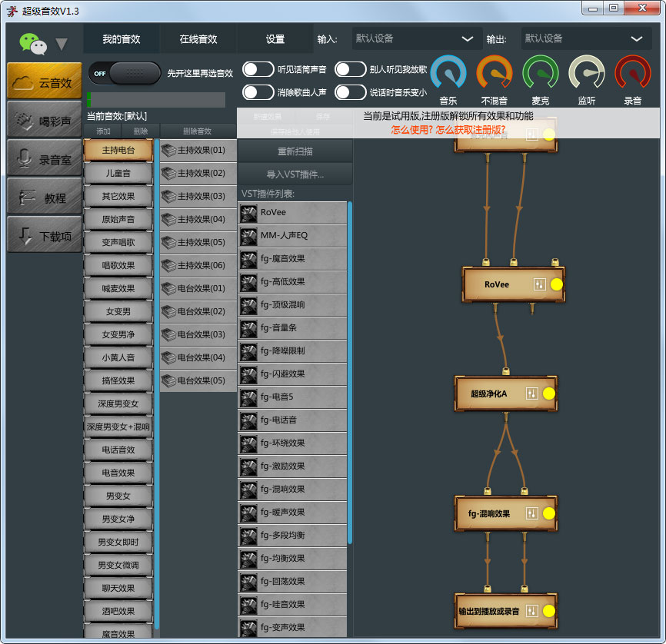666x644 pixels.
Task: Click the 音乐 blue volume dial
Action: coord(448,75)
